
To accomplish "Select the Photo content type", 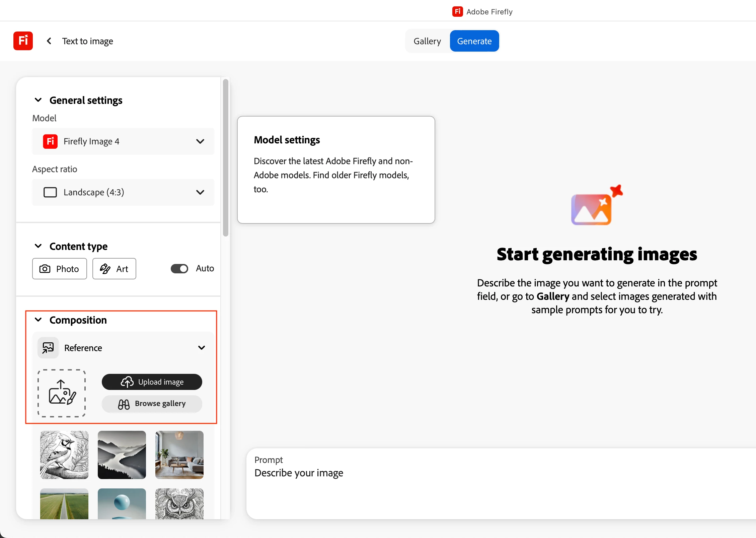I will [60, 269].
